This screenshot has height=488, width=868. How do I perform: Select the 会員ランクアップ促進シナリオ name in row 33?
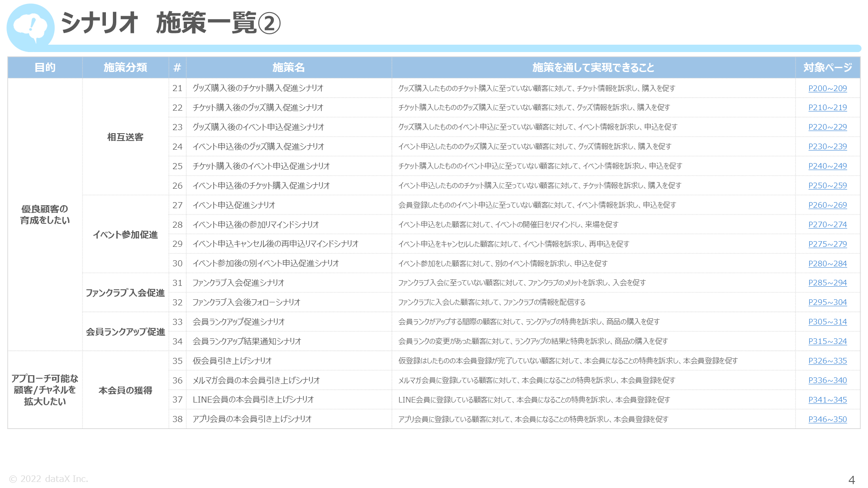239,322
